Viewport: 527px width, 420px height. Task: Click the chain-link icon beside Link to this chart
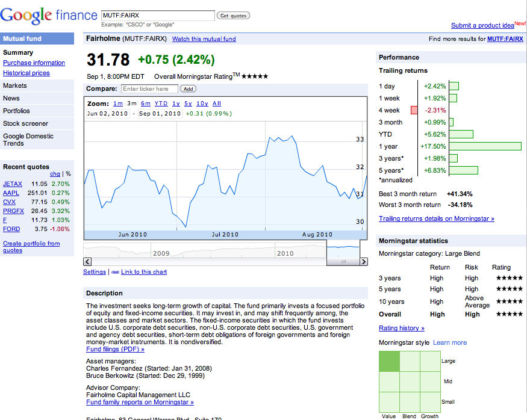click(115, 273)
